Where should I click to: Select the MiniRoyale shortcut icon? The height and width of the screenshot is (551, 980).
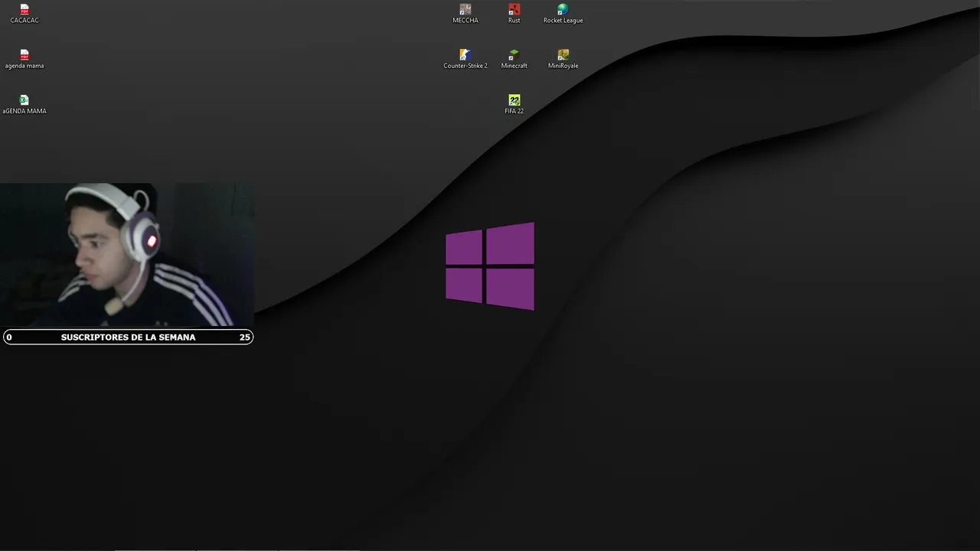pos(563,55)
